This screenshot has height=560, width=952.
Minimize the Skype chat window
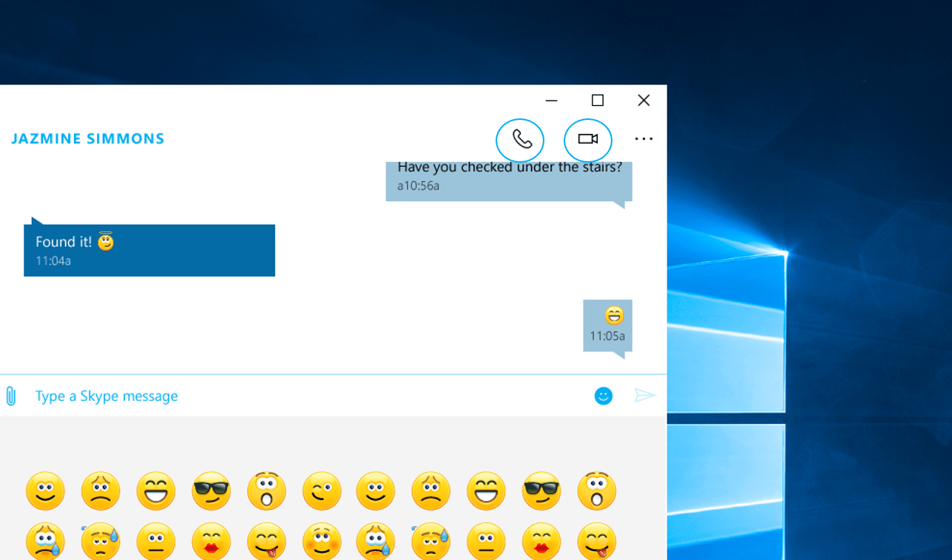click(x=551, y=101)
